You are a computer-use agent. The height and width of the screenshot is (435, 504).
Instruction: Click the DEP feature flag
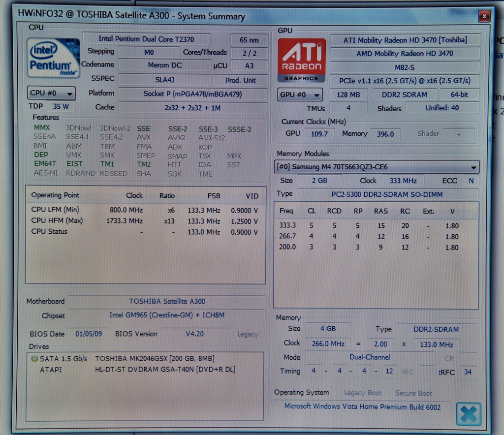[x=41, y=155]
